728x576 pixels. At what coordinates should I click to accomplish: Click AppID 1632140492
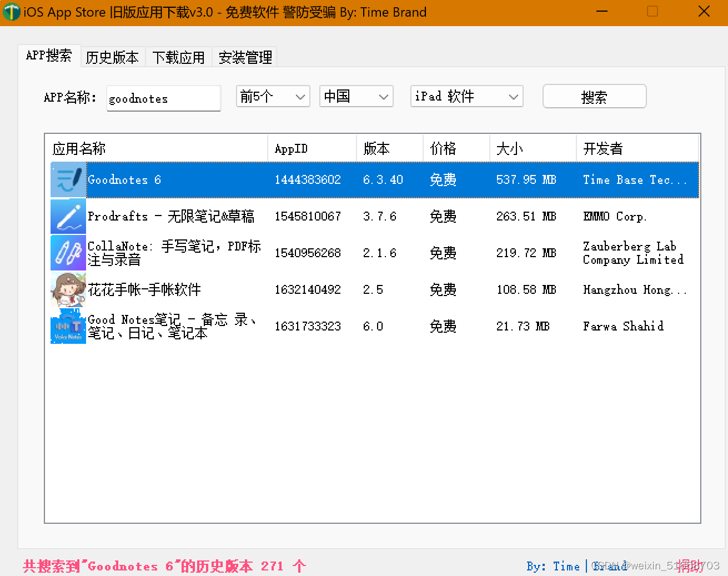[x=308, y=289]
